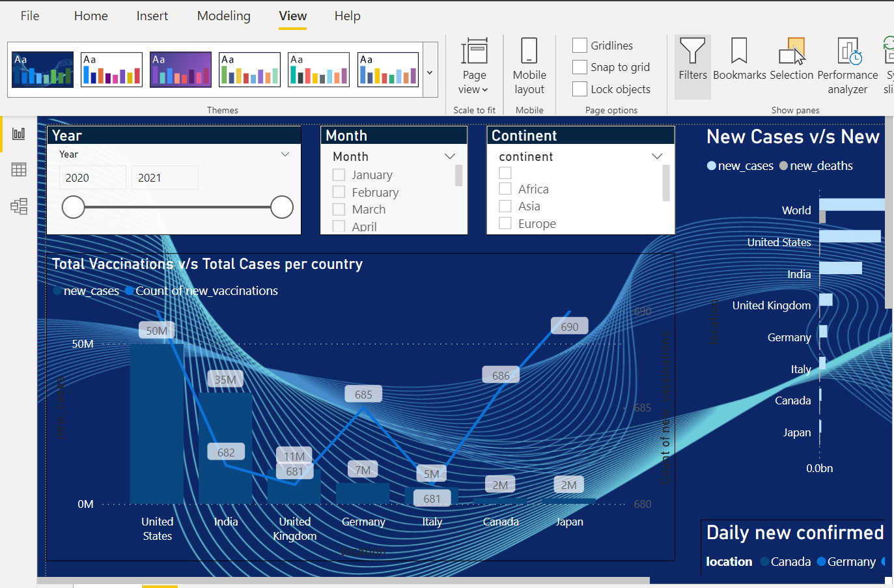Click the Year slider right handle
The image size is (894, 588).
(281, 207)
